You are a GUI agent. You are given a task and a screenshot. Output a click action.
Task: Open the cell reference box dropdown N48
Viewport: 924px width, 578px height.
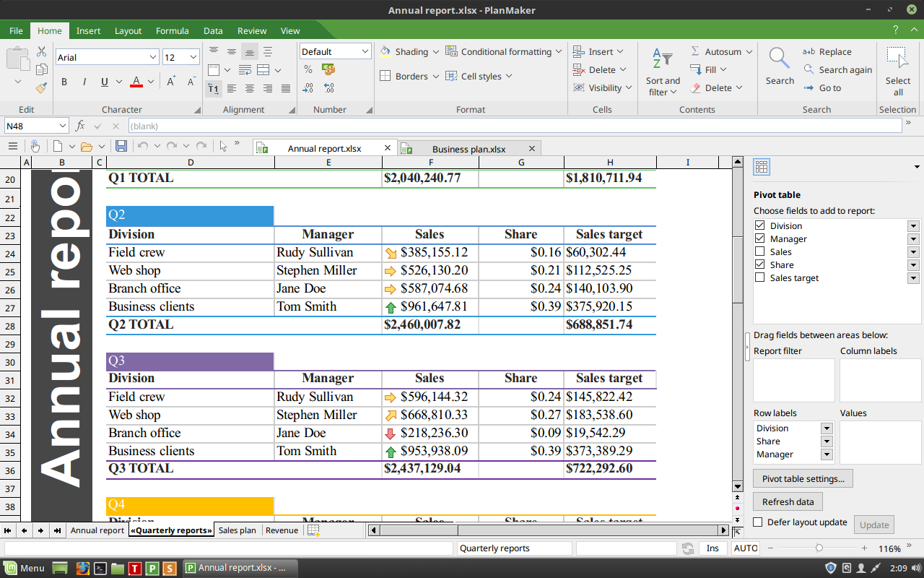click(61, 126)
